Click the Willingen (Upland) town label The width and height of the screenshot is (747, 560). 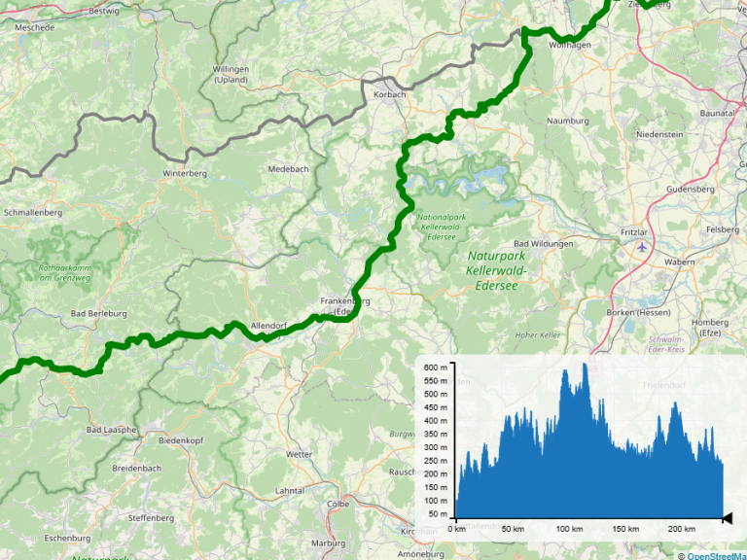pyautogui.click(x=231, y=74)
